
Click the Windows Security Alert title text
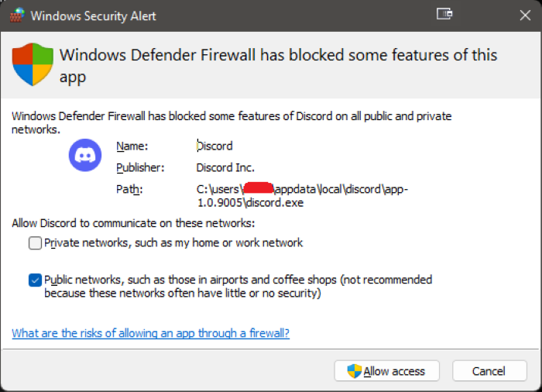[94, 16]
